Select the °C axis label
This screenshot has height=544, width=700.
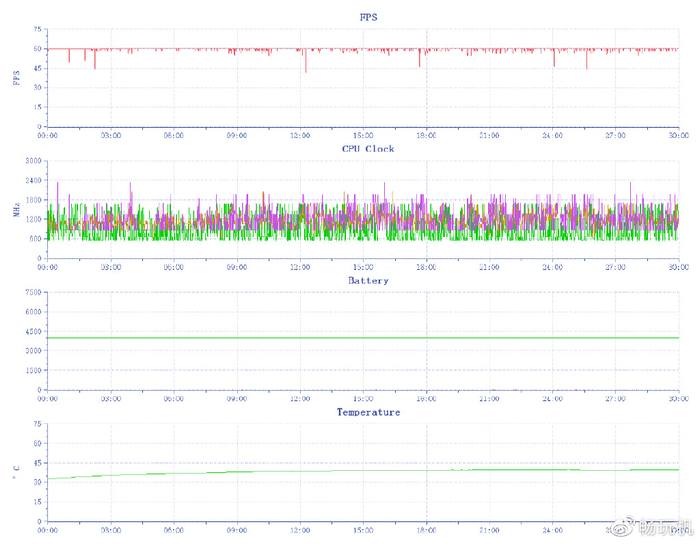point(16,471)
